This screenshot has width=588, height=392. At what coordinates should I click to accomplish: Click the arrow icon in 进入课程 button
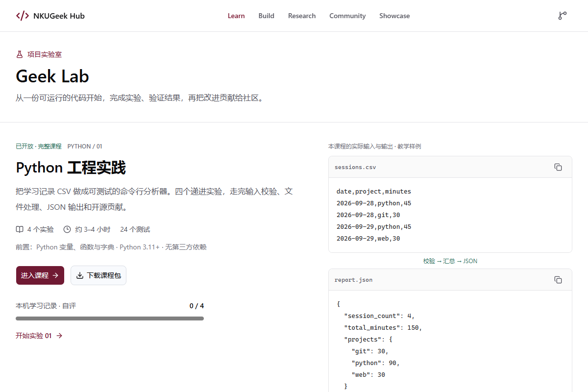55,275
